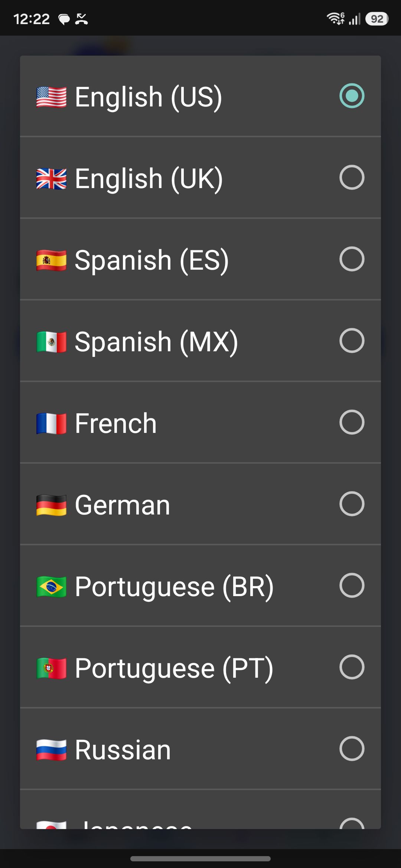This screenshot has height=868, width=401.
Task: Select the English (UK) radio button
Action: 352,177
